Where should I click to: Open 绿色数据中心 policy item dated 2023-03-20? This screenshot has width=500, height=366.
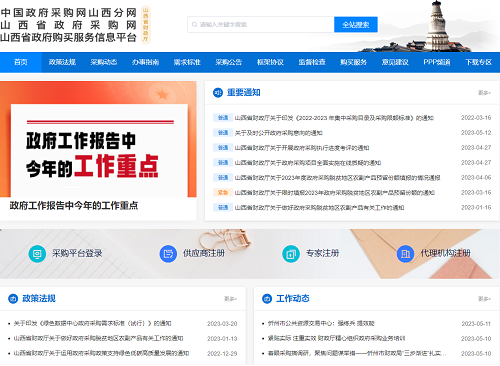coord(92,324)
